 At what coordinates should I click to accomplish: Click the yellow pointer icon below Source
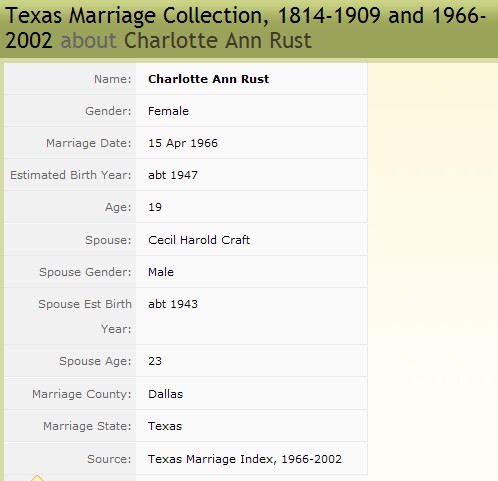click(37, 478)
